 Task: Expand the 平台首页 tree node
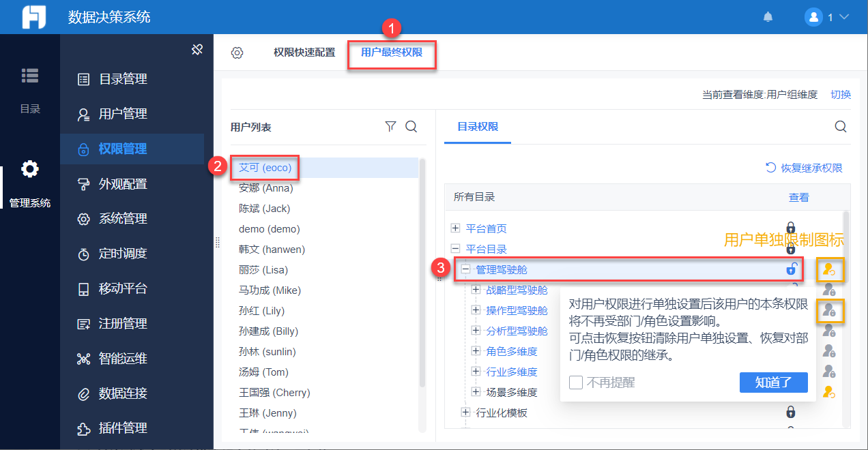(456, 228)
